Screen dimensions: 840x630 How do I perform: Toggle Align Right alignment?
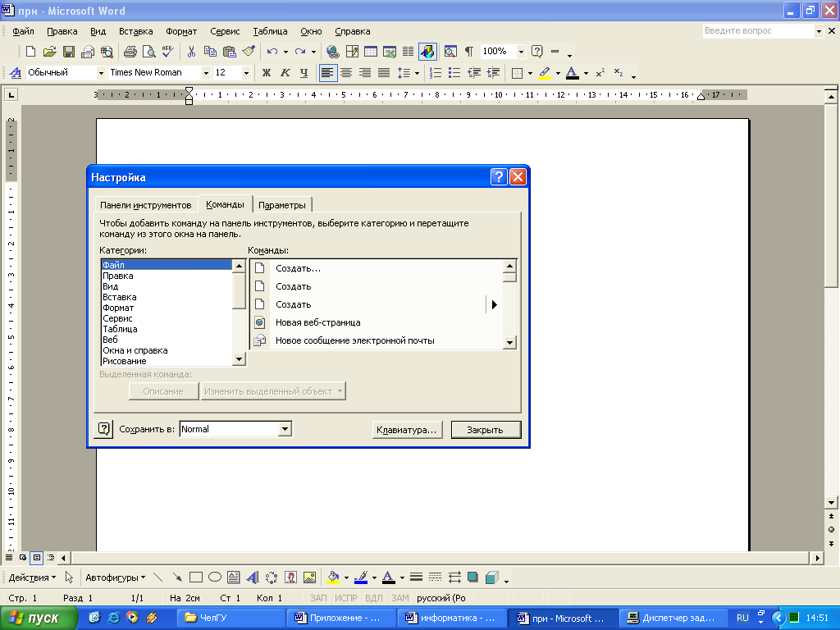pos(365,73)
